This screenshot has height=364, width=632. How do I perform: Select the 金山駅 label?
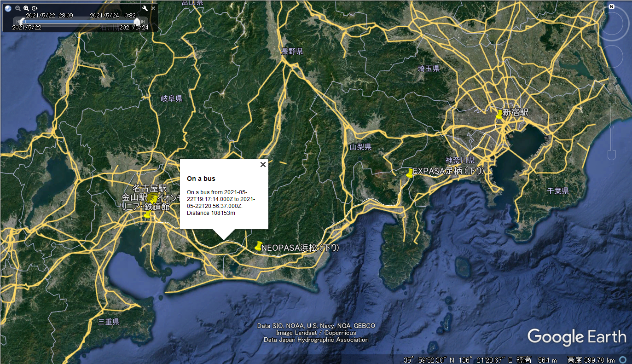tap(134, 198)
